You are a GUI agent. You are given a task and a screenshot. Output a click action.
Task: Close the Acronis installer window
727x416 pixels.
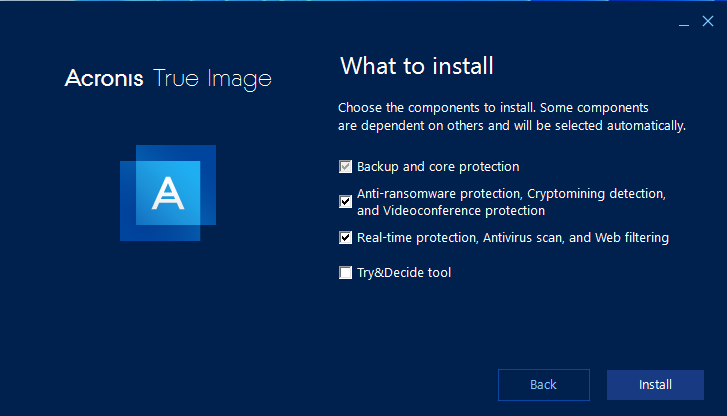708,22
